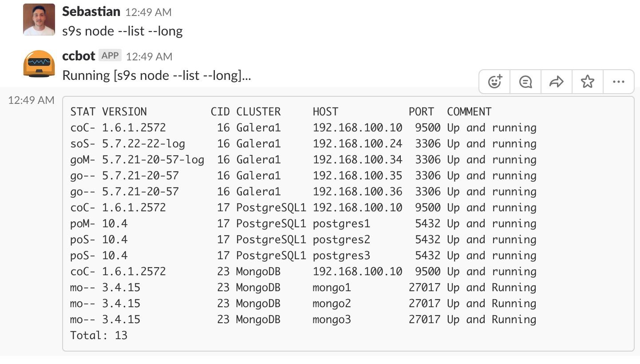Click ccbot's robot avatar
The image size is (640, 364).
[39, 64]
